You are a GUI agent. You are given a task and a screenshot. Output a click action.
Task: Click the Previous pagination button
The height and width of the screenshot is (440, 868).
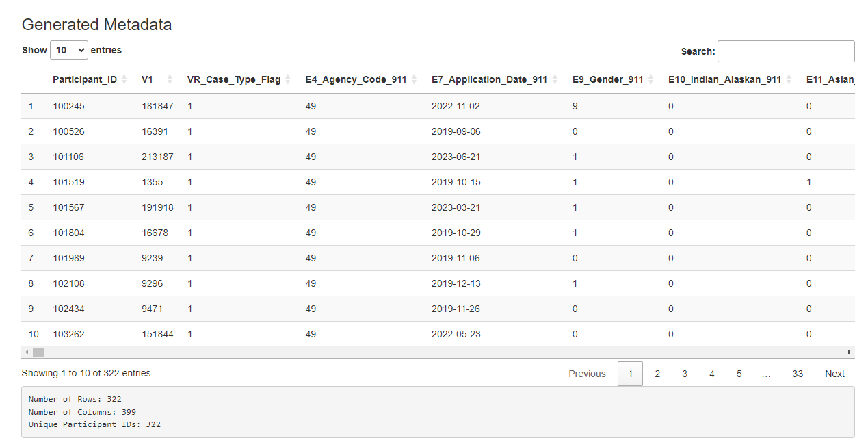point(587,374)
